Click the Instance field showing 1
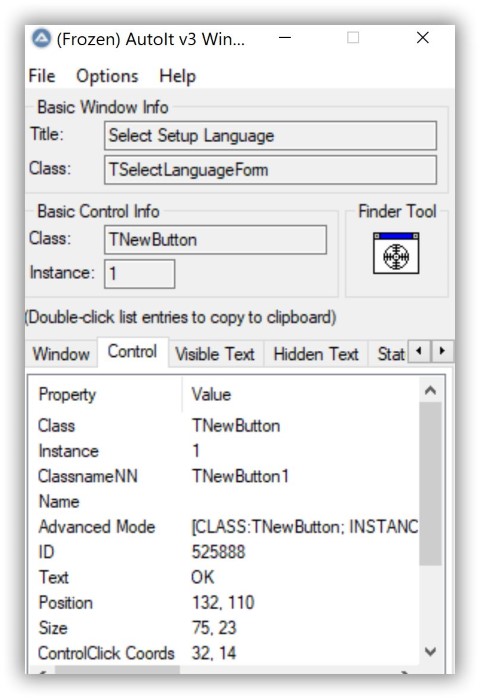Screen dimensions: 480x699 pos(139,274)
